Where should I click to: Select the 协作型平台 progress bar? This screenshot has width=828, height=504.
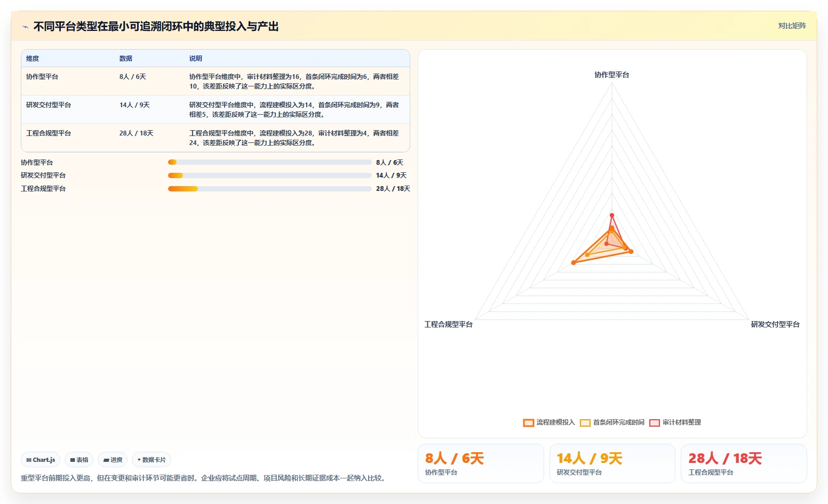[x=269, y=162]
